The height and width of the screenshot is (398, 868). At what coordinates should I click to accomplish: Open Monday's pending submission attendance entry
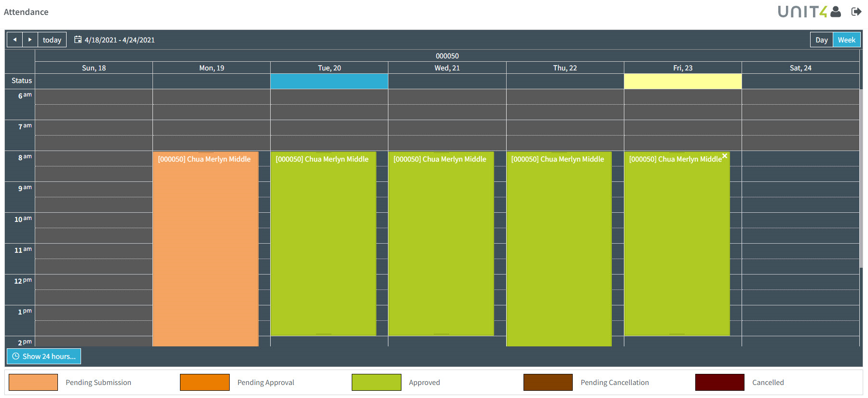click(x=206, y=249)
